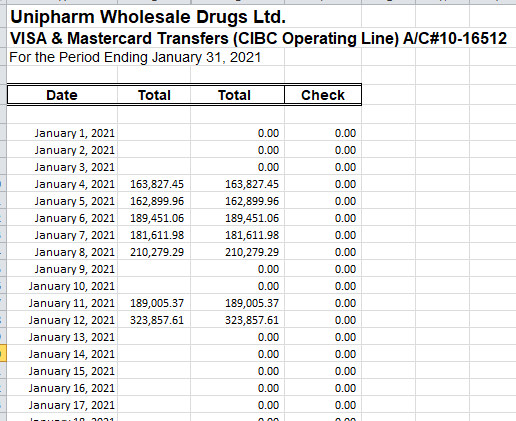Select the January 11, 2021 date cell
The height and width of the screenshot is (421, 516).
tap(62, 303)
